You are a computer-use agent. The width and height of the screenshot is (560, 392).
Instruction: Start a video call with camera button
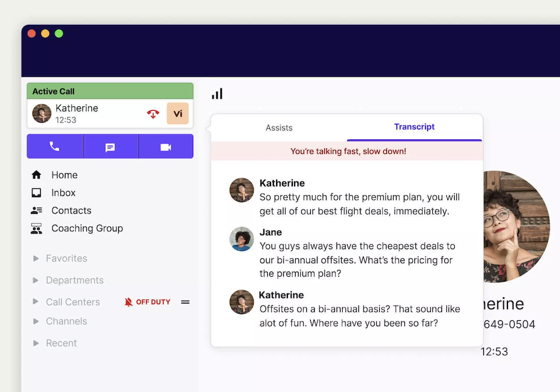(166, 146)
